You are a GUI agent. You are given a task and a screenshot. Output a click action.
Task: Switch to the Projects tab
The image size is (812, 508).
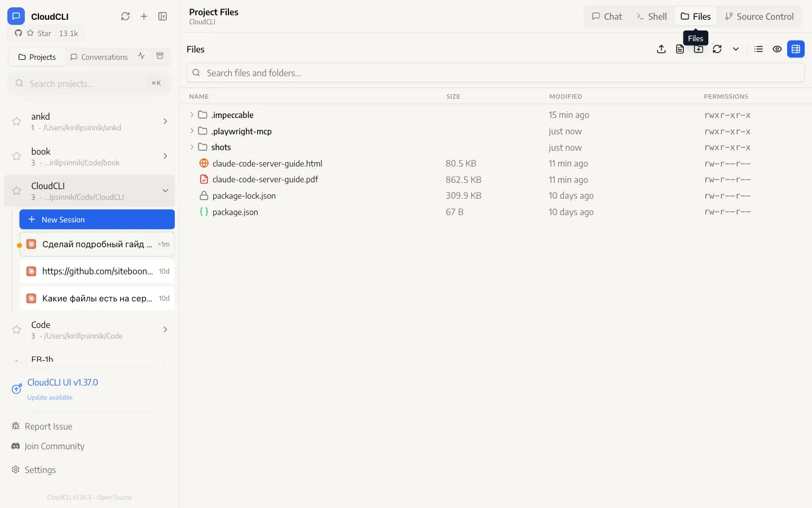click(x=37, y=57)
